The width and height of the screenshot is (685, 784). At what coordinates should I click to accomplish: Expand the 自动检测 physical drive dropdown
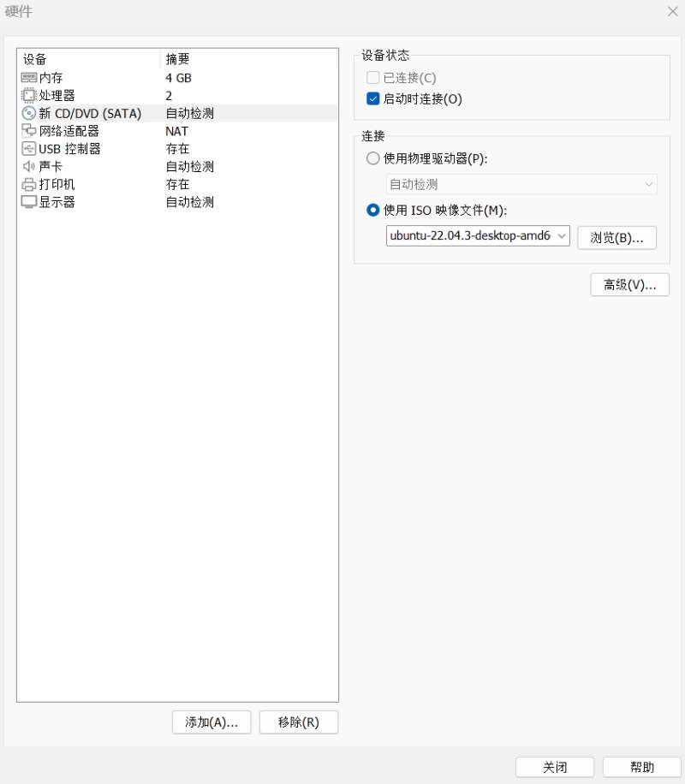(x=521, y=185)
